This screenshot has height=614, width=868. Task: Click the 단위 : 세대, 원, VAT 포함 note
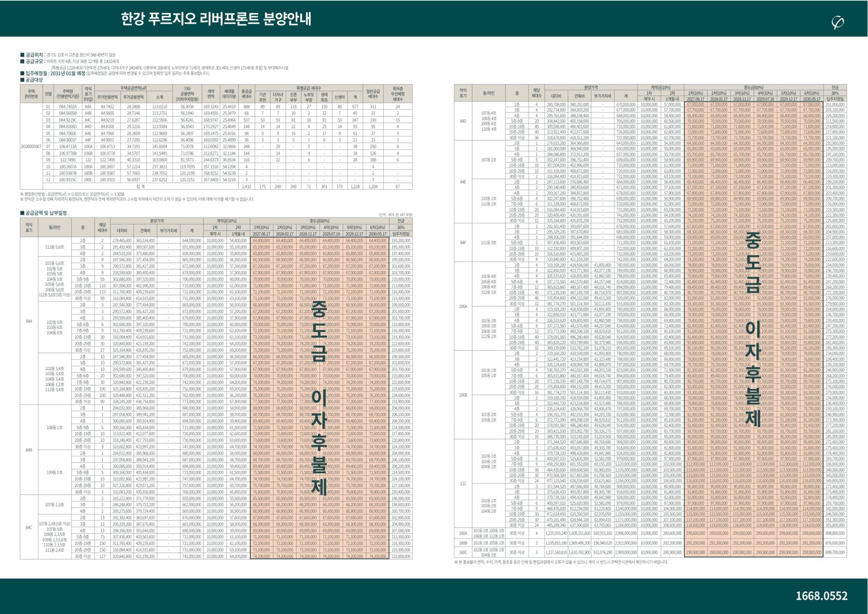[x=395, y=215]
